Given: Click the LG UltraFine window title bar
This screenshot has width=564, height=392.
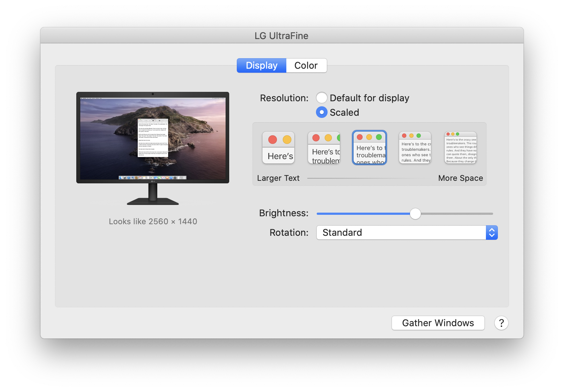Looking at the screenshot, I should [x=281, y=35].
